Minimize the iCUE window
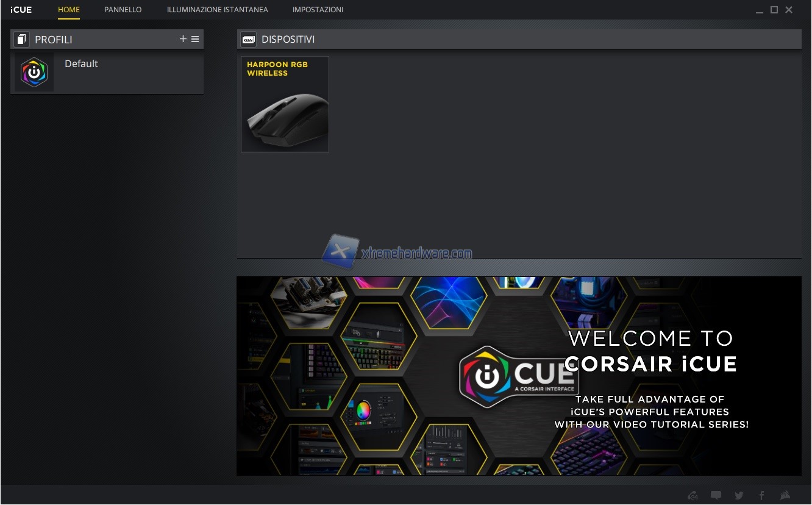The width and height of the screenshot is (812, 505). click(760, 10)
